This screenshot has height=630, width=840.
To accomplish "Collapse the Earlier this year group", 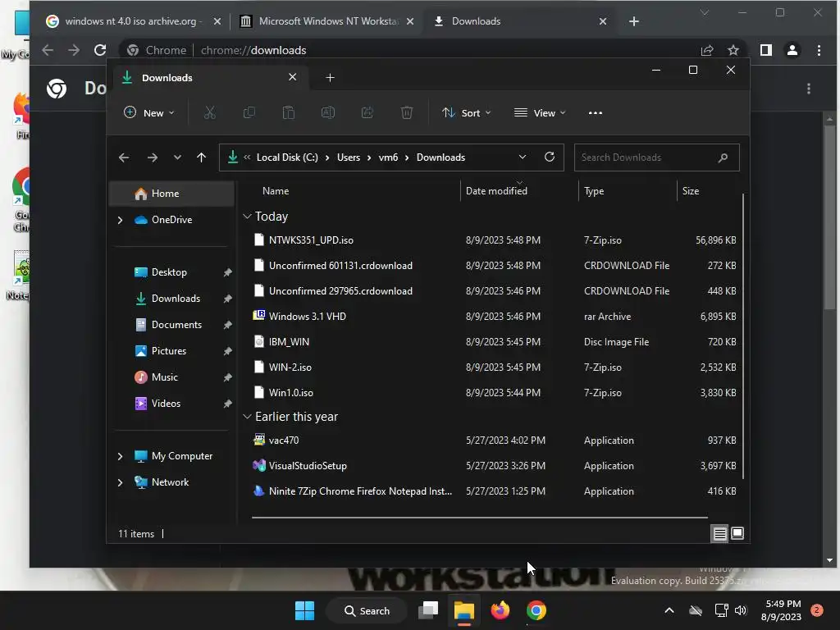I will (x=247, y=416).
